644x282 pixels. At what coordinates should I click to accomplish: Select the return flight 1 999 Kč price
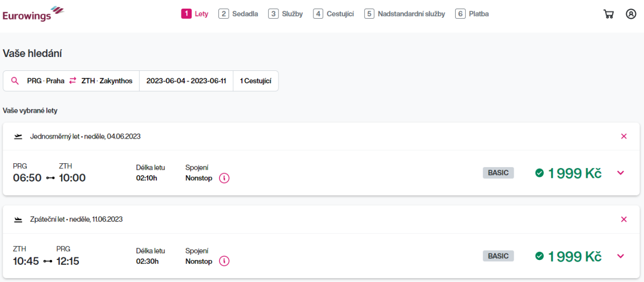568,256
